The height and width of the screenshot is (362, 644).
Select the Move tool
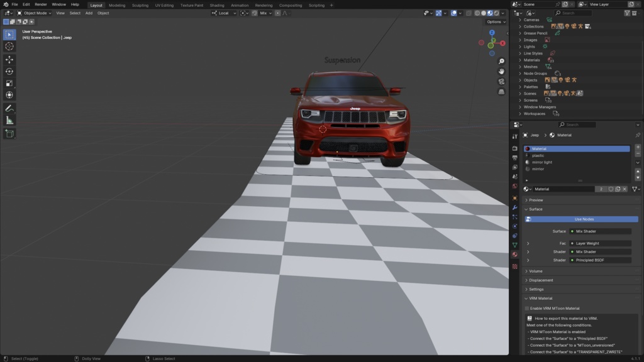click(x=9, y=60)
